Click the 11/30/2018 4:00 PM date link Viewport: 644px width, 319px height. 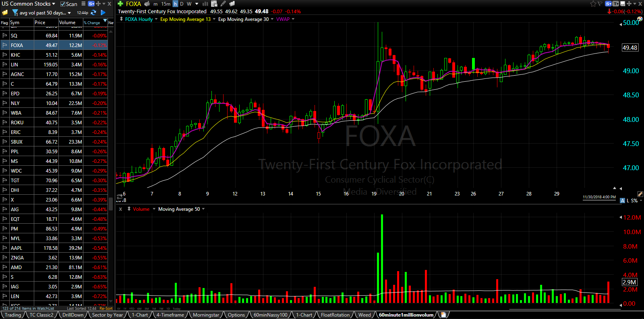[599, 197]
